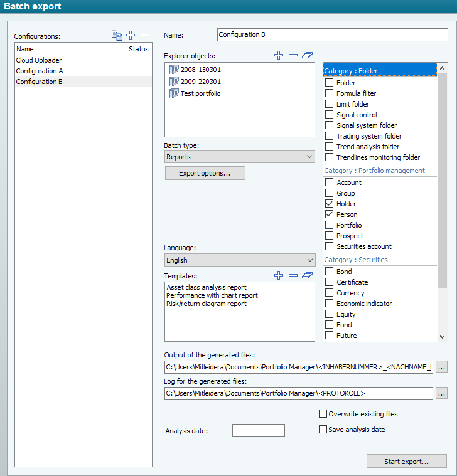Check the Save analysis date option

[323, 430]
